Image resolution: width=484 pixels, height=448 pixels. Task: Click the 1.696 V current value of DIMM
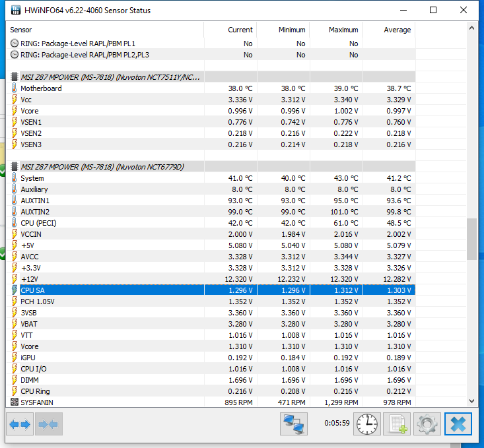click(x=240, y=380)
